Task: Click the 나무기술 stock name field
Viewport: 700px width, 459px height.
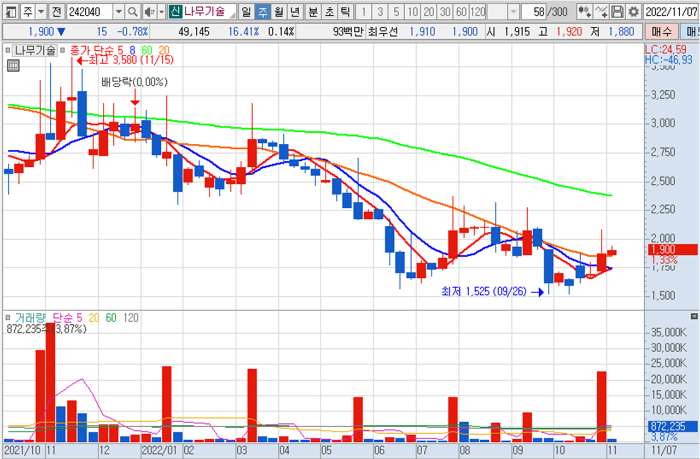Action: pyautogui.click(x=209, y=12)
